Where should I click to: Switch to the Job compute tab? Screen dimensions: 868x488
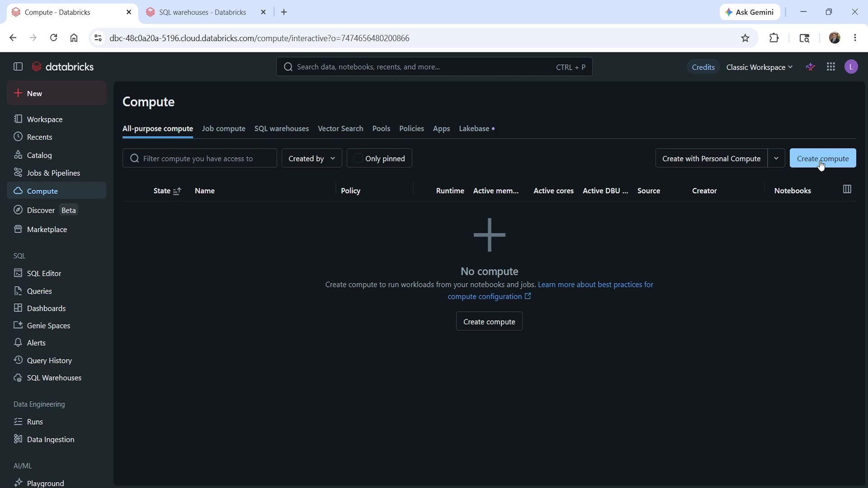pyautogui.click(x=224, y=129)
